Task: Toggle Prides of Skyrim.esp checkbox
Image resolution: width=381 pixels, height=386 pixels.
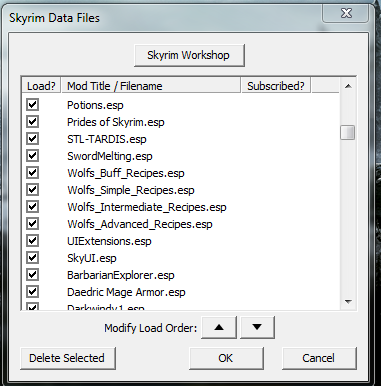Action: click(x=32, y=122)
